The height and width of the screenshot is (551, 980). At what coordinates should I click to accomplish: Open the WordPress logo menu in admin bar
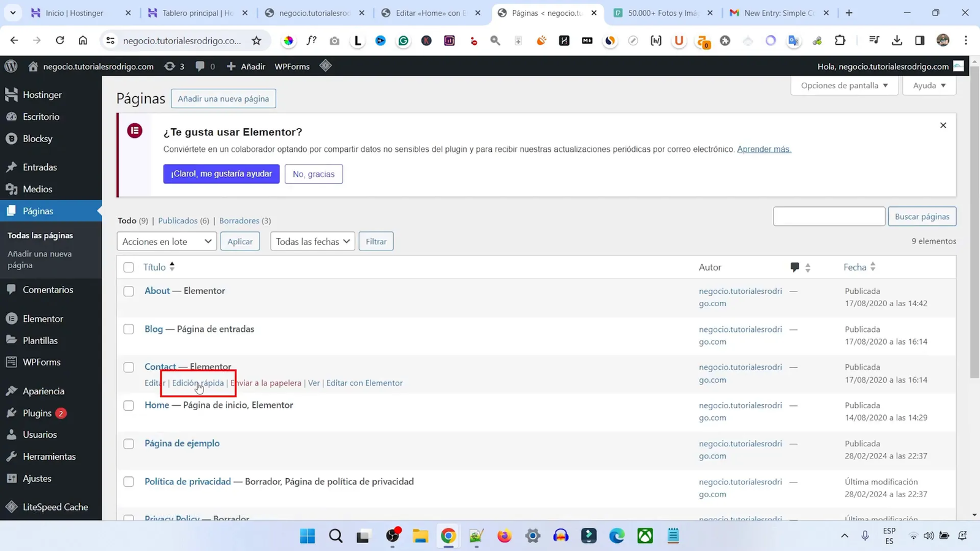(x=10, y=66)
